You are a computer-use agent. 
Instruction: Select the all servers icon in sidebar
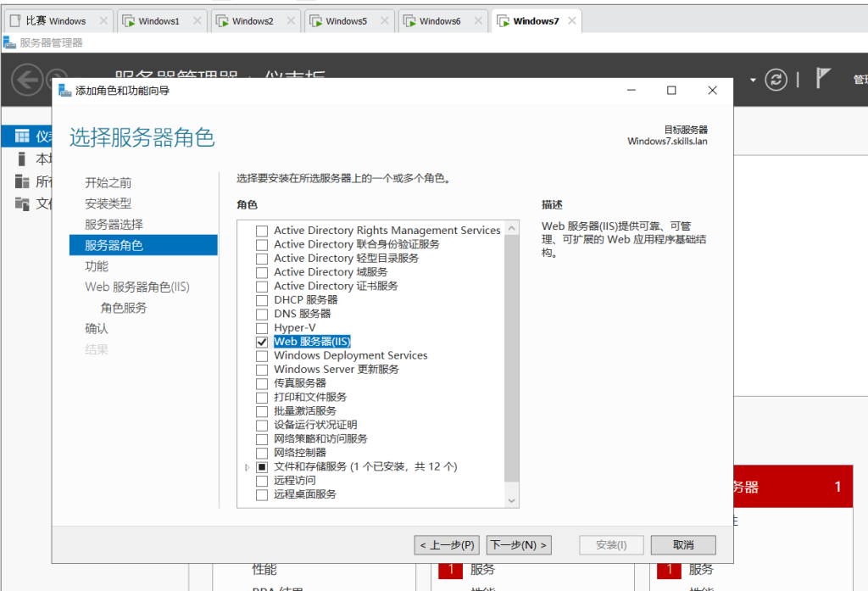22,181
